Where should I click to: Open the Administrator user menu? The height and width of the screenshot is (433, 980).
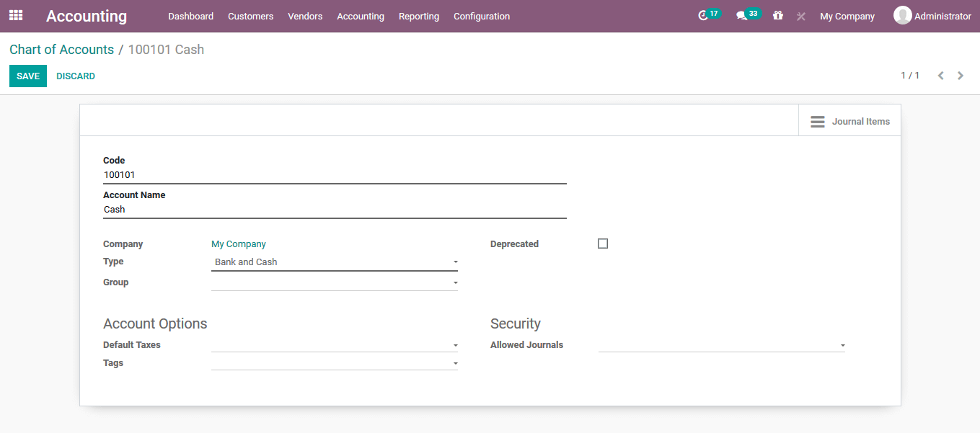click(932, 15)
